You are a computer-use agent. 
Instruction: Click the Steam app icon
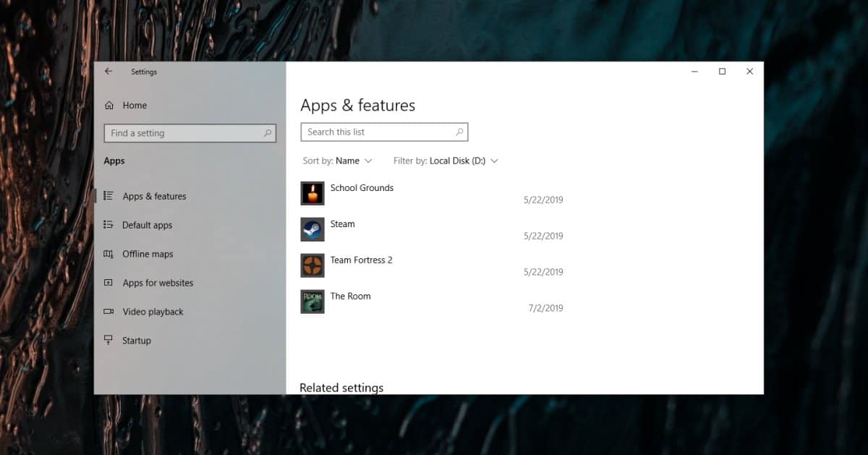(312, 229)
